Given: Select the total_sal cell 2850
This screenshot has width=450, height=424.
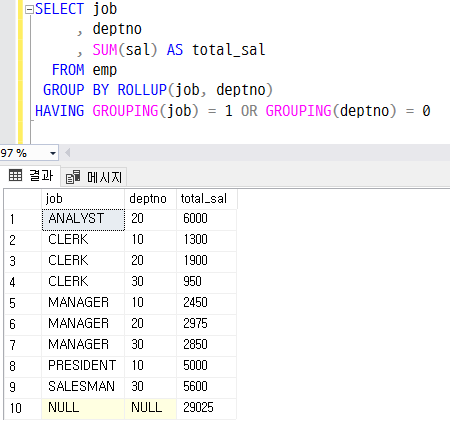Looking at the screenshot, I should pyautogui.click(x=206, y=345).
